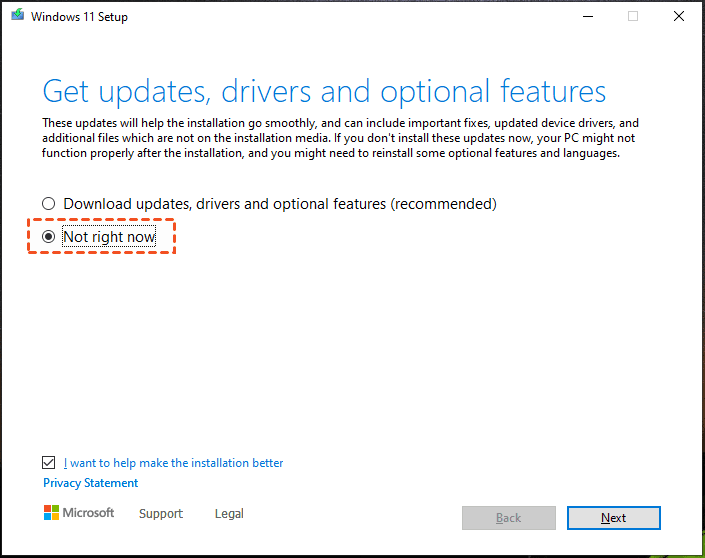
Task: Click the Back button
Action: 509,518
